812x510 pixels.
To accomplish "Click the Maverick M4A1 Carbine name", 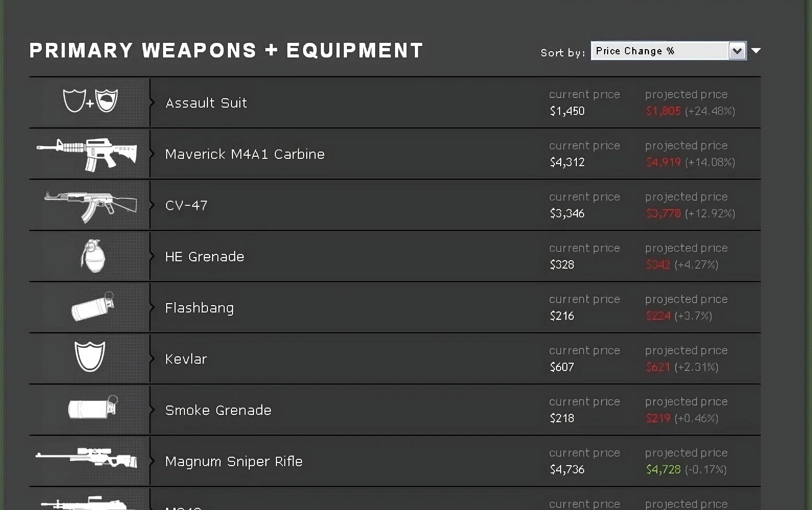I will (x=245, y=154).
